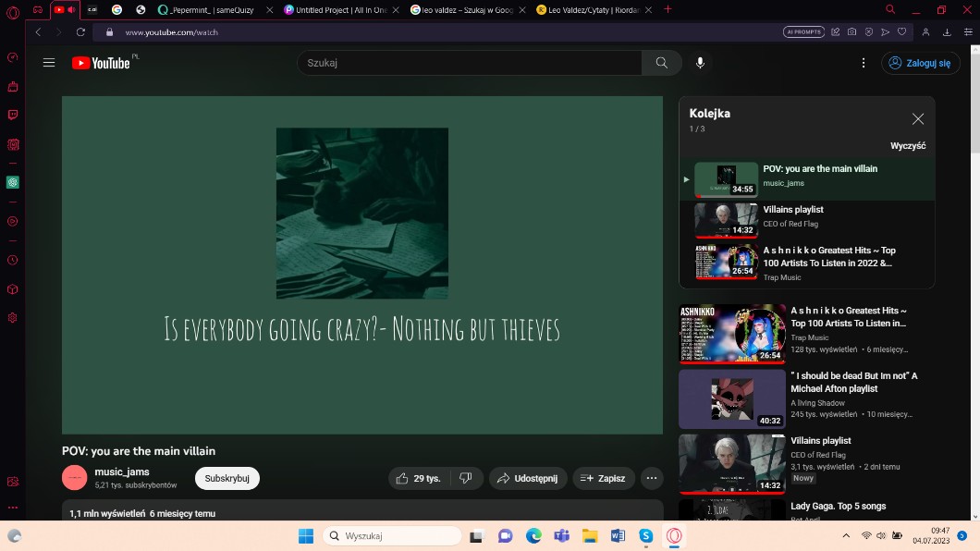
Task: Click the voice search microphone icon
Action: click(700, 63)
